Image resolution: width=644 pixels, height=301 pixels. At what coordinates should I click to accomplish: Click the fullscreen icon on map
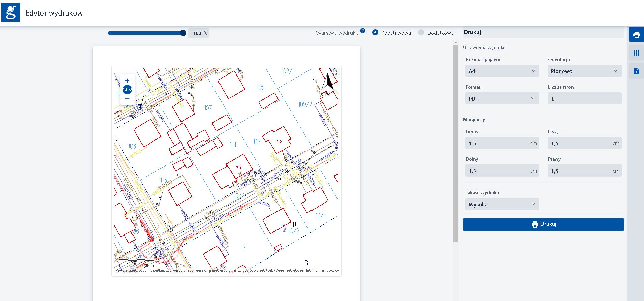tap(335, 72)
